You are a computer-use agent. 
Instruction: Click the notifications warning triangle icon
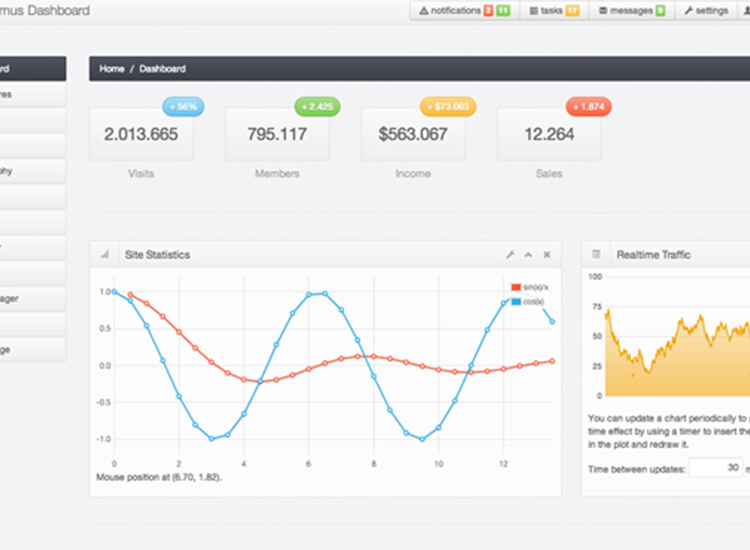(423, 11)
